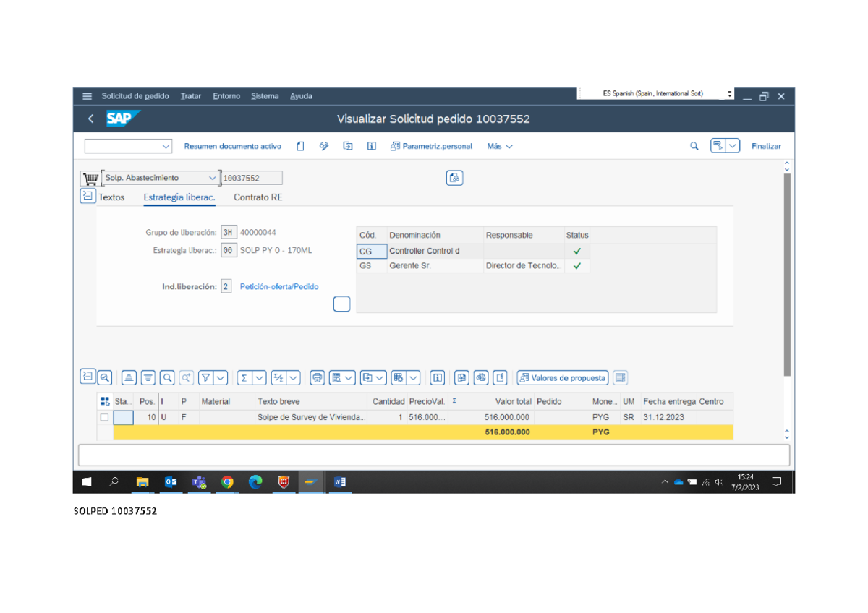The image size is (868, 613).
Task: Open the Más dropdown menu
Action: point(500,146)
